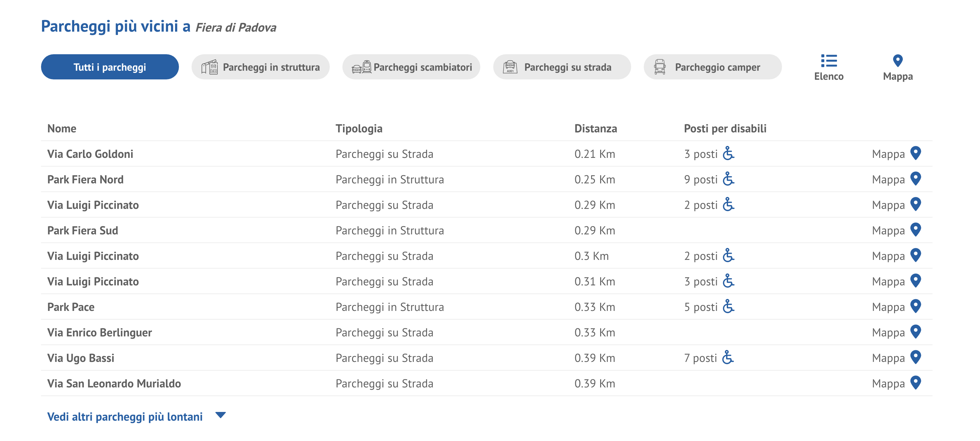Click the map pin for Park Fiera Sud
The image size is (980, 441).
click(915, 230)
